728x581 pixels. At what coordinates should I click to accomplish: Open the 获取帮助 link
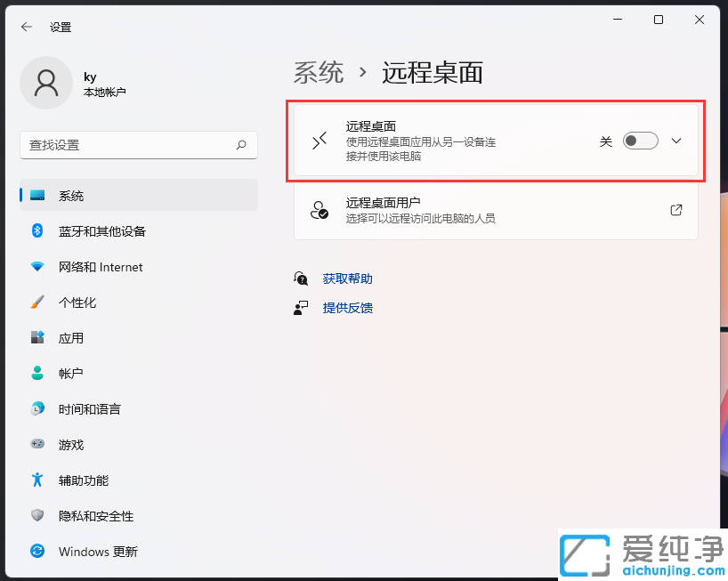click(347, 278)
